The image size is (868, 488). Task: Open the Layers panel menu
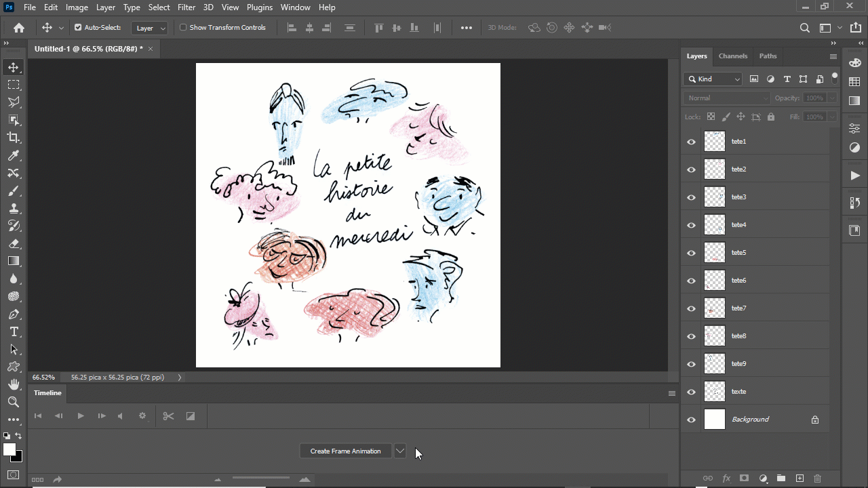pyautogui.click(x=833, y=56)
